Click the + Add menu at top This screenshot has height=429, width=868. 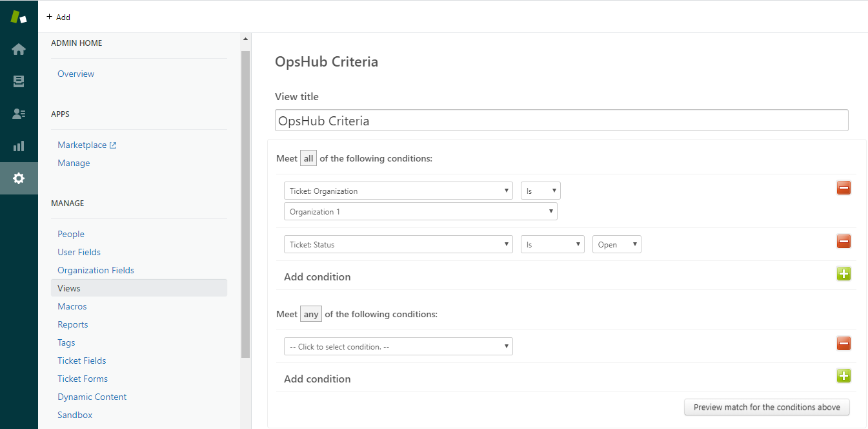coord(59,17)
